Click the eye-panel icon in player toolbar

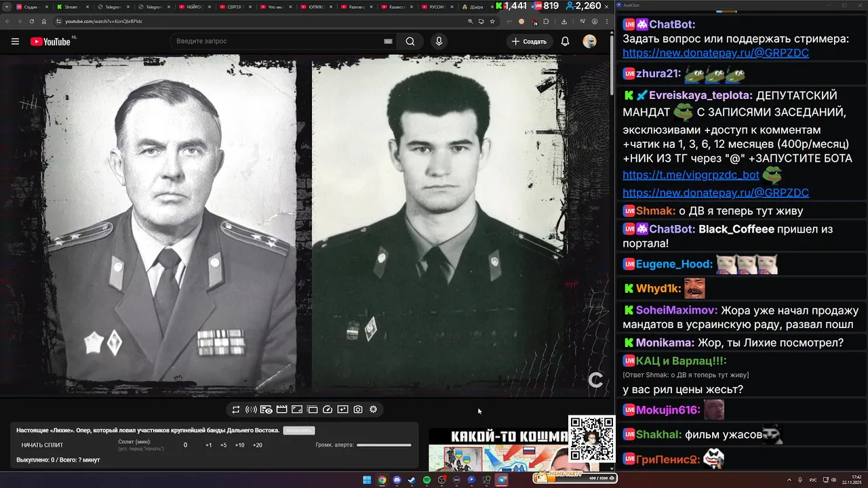pyautogui.click(x=266, y=409)
